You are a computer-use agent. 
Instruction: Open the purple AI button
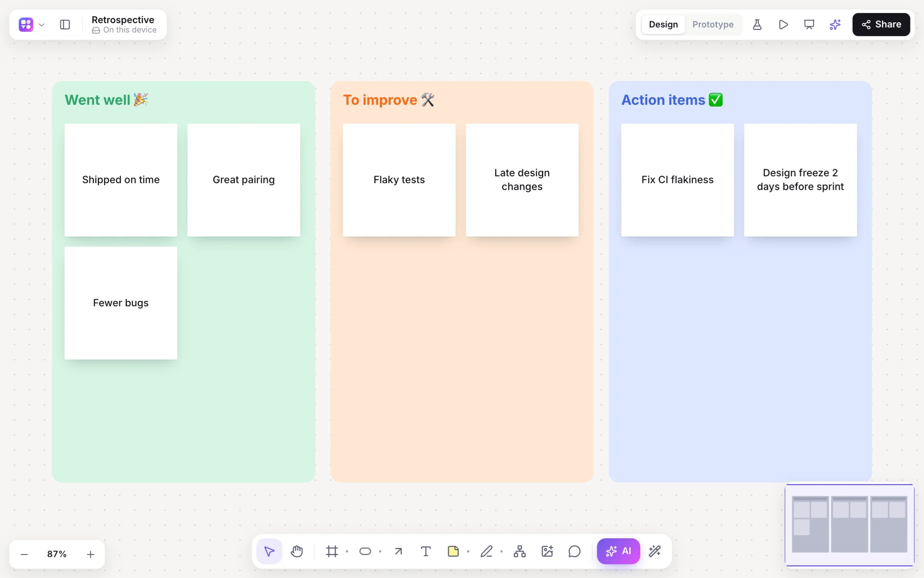point(618,551)
